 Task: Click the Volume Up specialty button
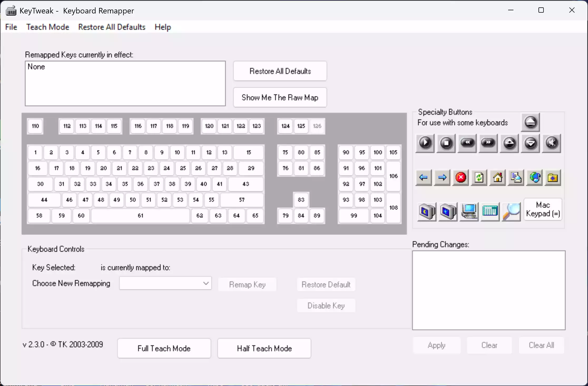pyautogui.click(x=509, y=143)
